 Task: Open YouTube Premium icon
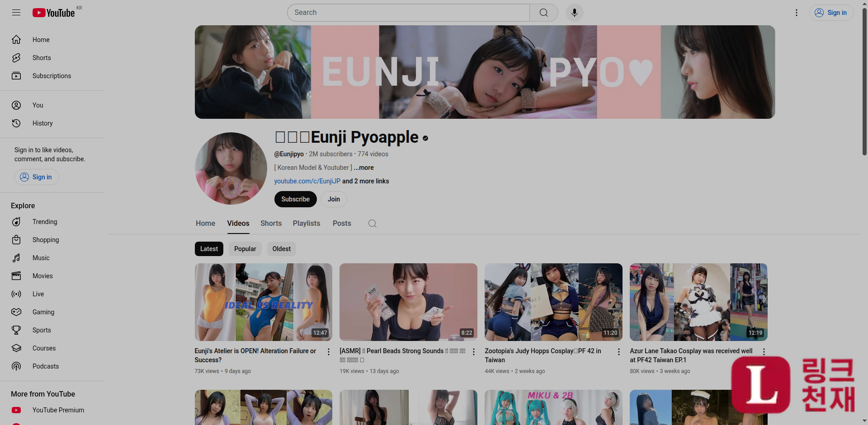[16, 410]
